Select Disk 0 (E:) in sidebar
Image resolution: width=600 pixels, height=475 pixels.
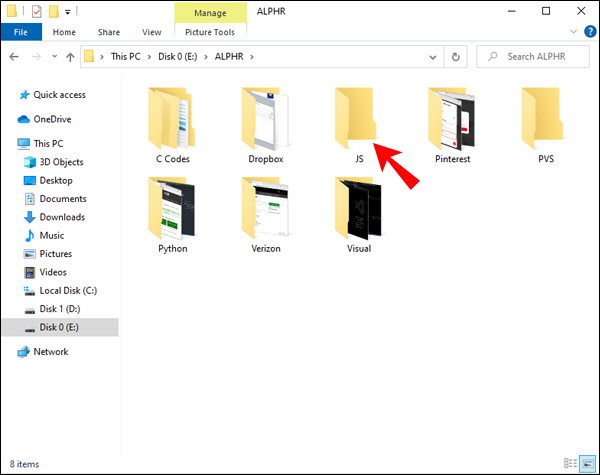[60, 327]
